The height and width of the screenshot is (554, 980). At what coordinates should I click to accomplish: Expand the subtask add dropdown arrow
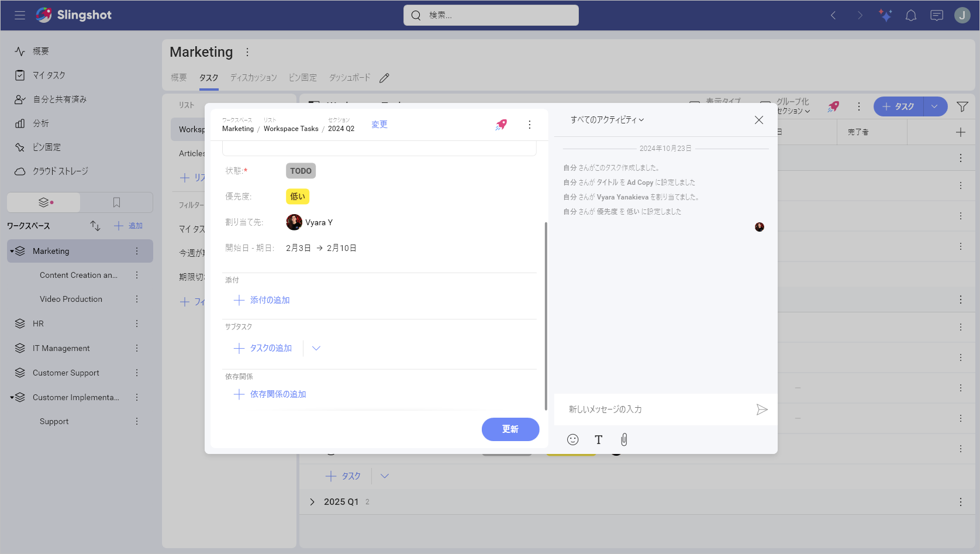click(316, 348)
